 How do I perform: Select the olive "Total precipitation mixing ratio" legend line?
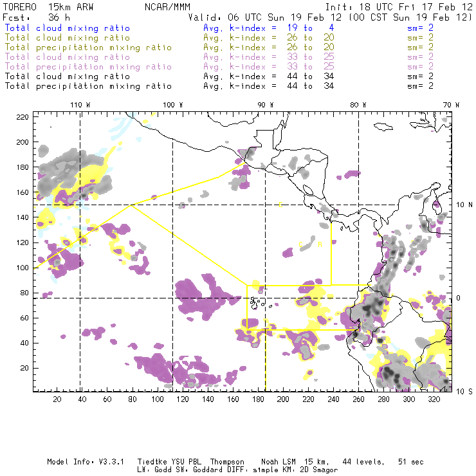tap(88, 48)
